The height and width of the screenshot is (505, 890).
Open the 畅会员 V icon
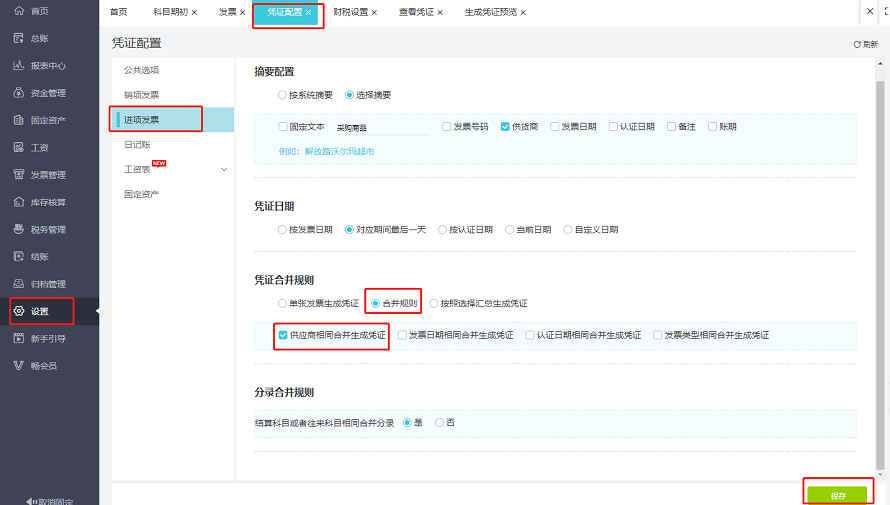click(19, 365)
